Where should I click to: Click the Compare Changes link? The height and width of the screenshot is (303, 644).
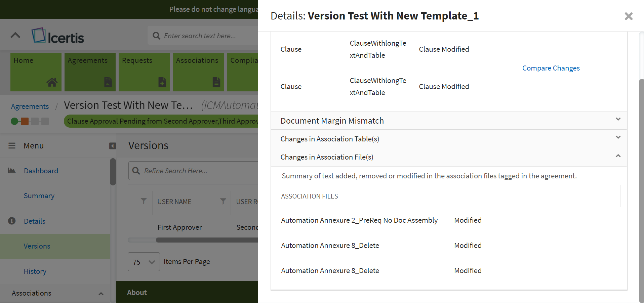551,68
